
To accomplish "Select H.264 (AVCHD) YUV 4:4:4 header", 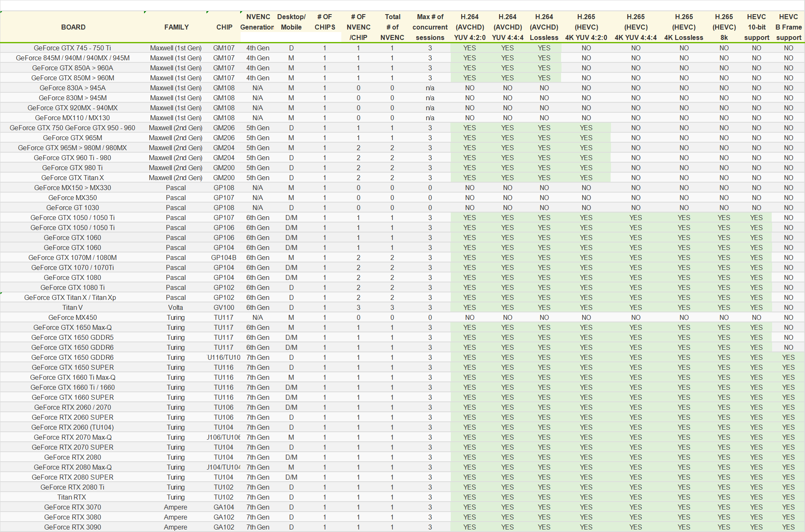I will 507,27.
